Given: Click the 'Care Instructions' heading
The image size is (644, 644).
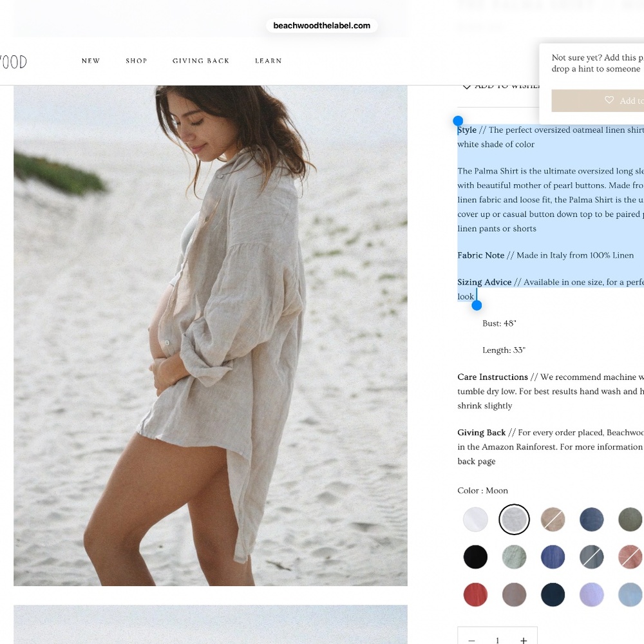Looking at the screenshot, I should (x=493, y=377).
